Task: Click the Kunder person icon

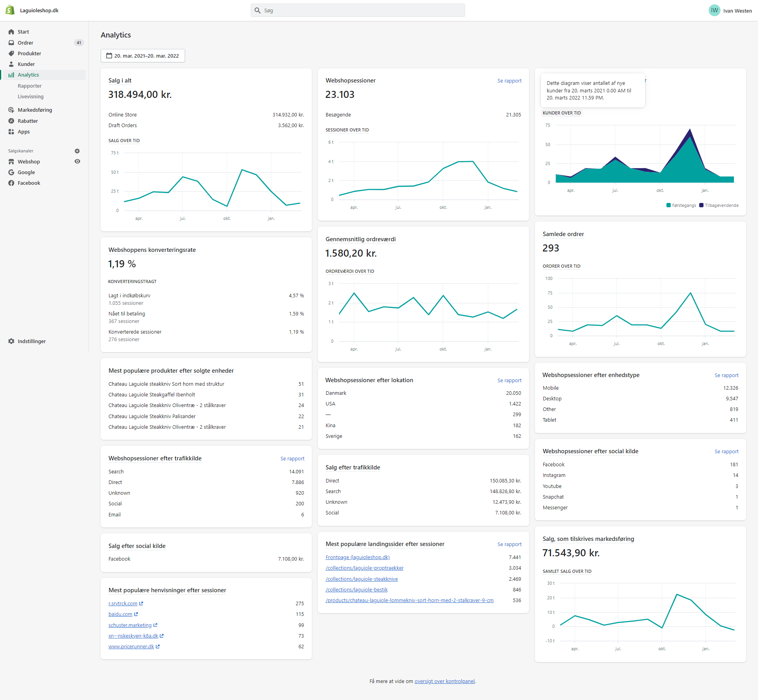Action: point(11,64)
